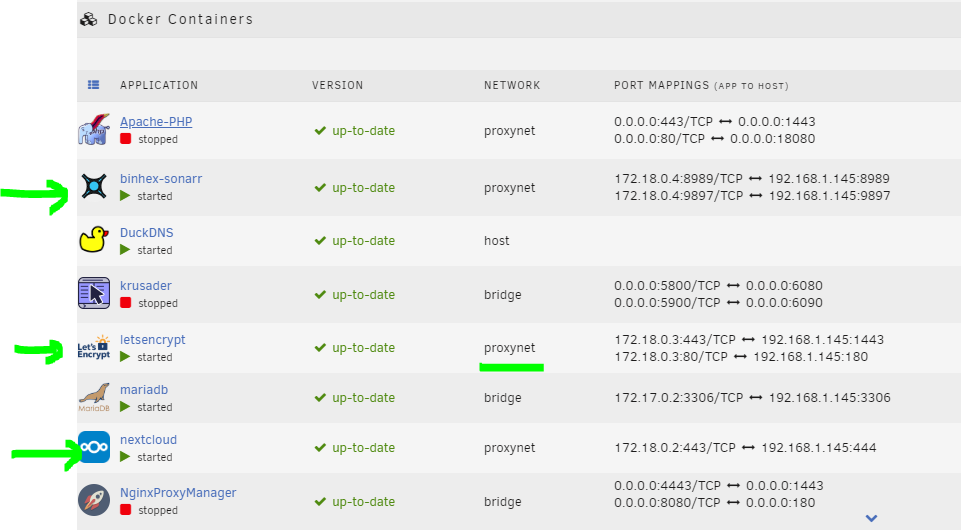Open the Apache-PHP container link

click(156, 122)
